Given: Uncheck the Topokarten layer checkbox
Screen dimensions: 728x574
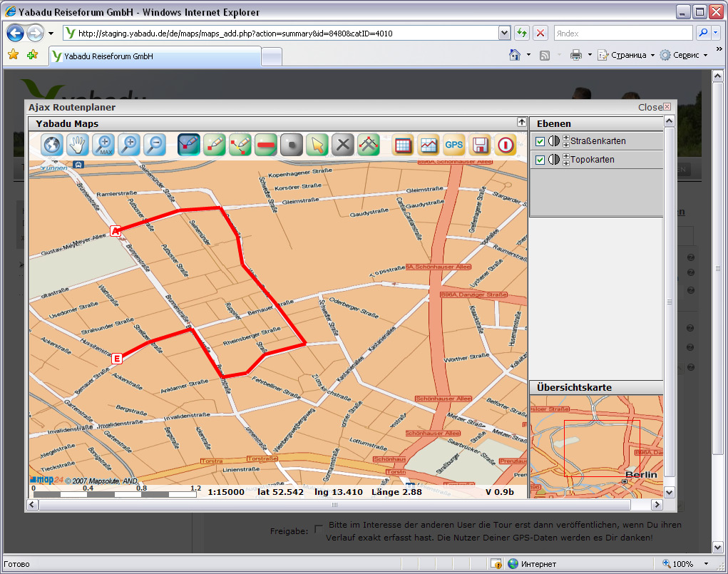Looking at the screenshot, I should 540,160.
